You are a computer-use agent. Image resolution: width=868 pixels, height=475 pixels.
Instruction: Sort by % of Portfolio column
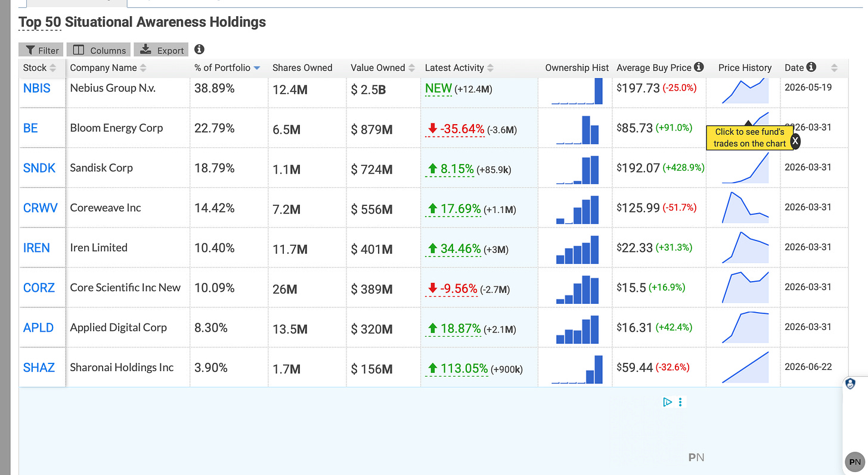click(x=227, y=68)
